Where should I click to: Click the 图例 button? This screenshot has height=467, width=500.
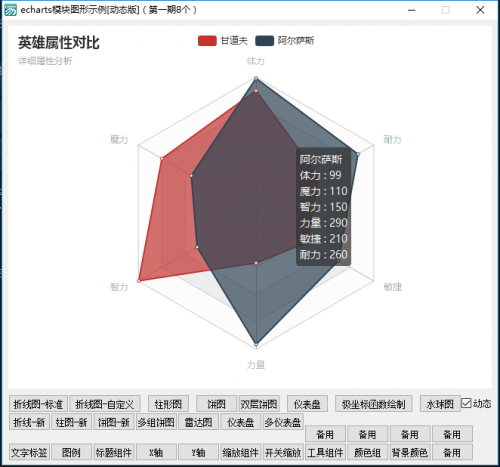click(x=71, y=452)
